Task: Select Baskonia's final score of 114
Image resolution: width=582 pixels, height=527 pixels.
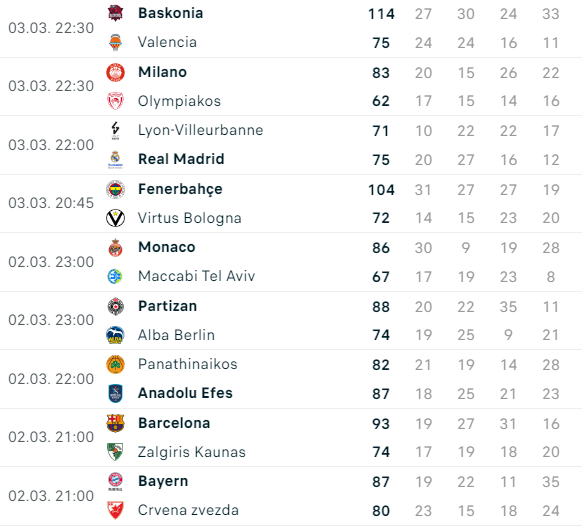Action: (x=381, y=14)
